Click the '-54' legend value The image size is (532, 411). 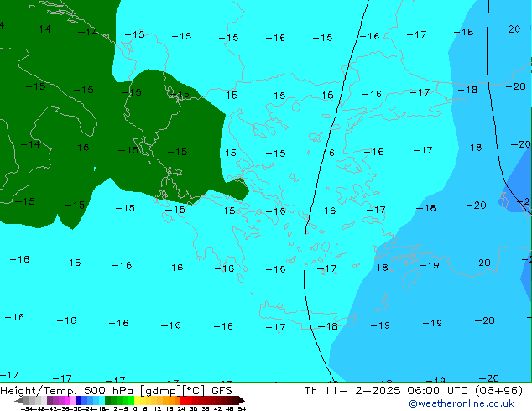coord(27,408)
